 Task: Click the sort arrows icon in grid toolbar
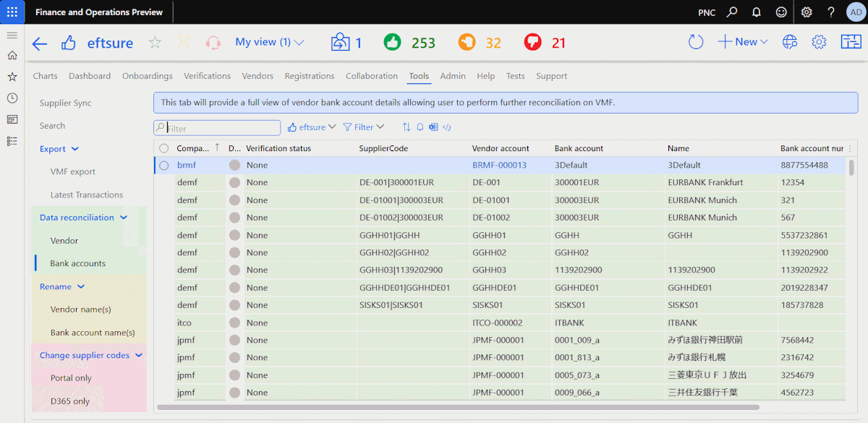407,127
